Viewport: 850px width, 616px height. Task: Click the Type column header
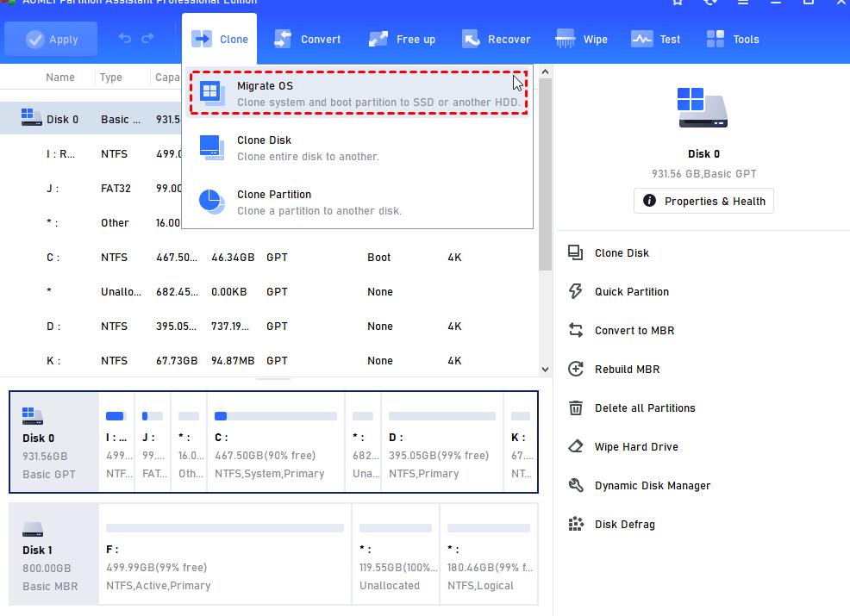(110, 77)
